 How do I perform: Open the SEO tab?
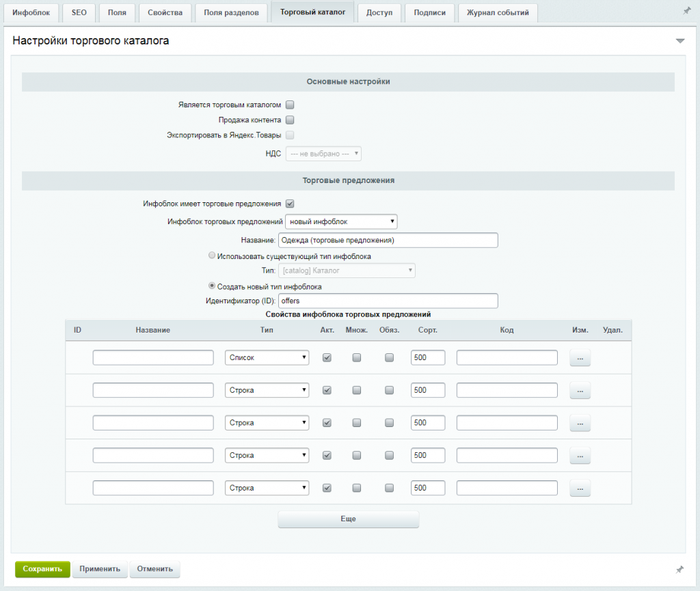coord(79,12)
